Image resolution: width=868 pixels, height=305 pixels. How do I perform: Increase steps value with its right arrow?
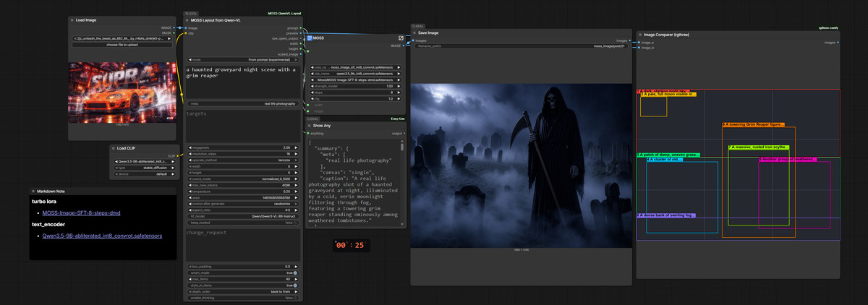(x=399, y=93)
